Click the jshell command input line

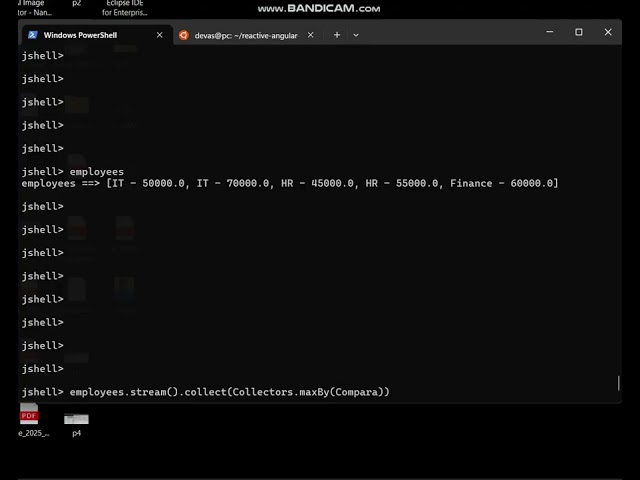tap(230, 392)
